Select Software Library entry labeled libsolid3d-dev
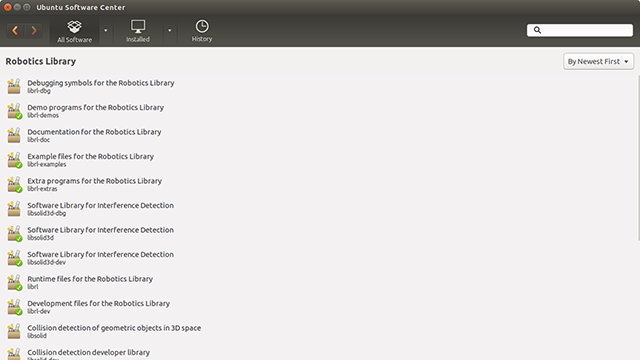The width and height of the screenshot is (640, 360). [x=100, y=254]
